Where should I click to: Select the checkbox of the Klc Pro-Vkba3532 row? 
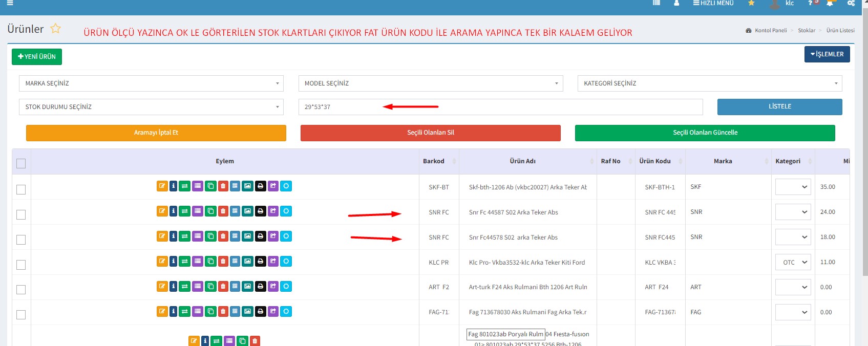(21, 265)
